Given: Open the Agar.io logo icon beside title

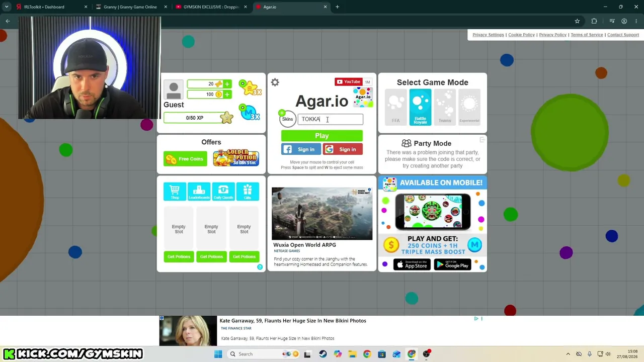Looking at the screenshot, I should coord(363,97).
